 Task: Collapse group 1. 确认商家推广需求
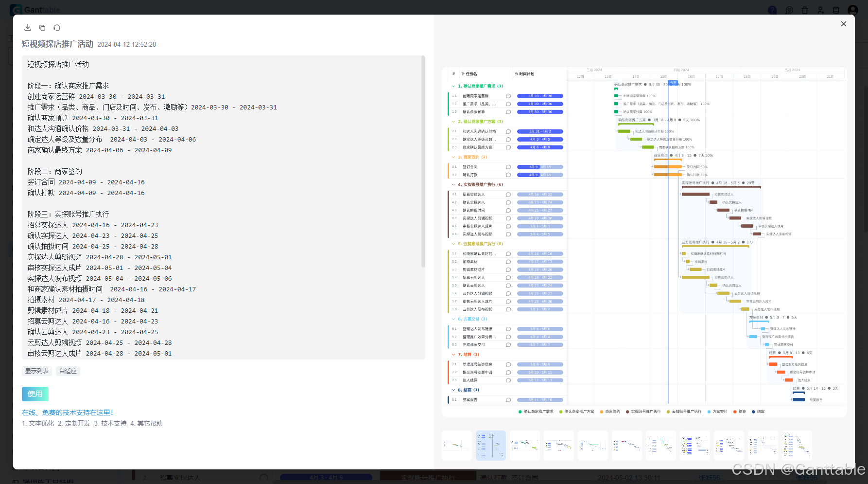click(x=453, y=86)
